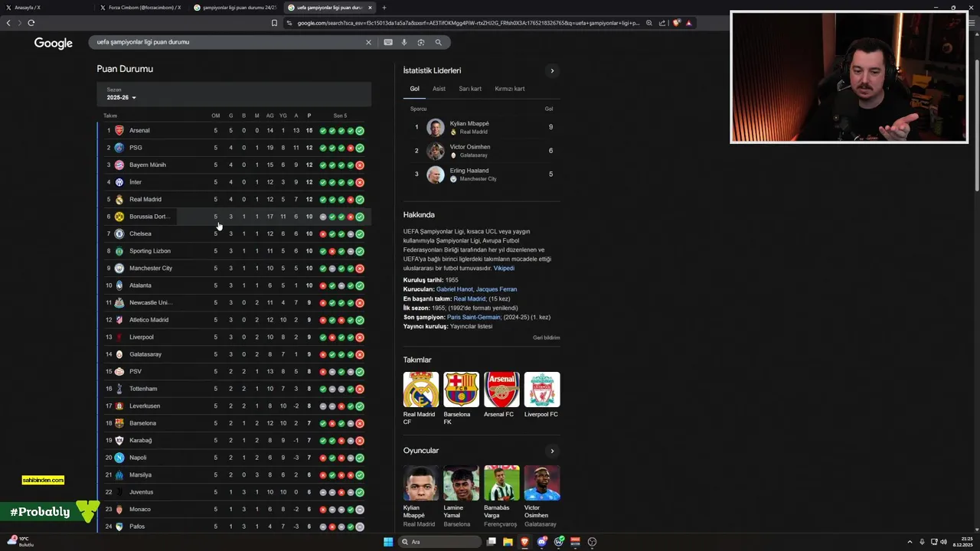980x551 pixels.
Task: Bookmark this page from the address bar
Action: click(274, 23)
